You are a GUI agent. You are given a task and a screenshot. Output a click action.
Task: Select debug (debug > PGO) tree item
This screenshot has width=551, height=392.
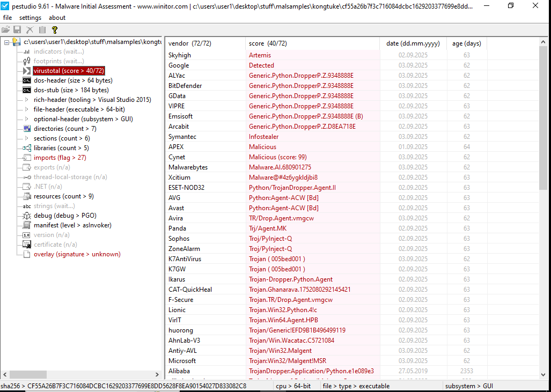(65, 216)
